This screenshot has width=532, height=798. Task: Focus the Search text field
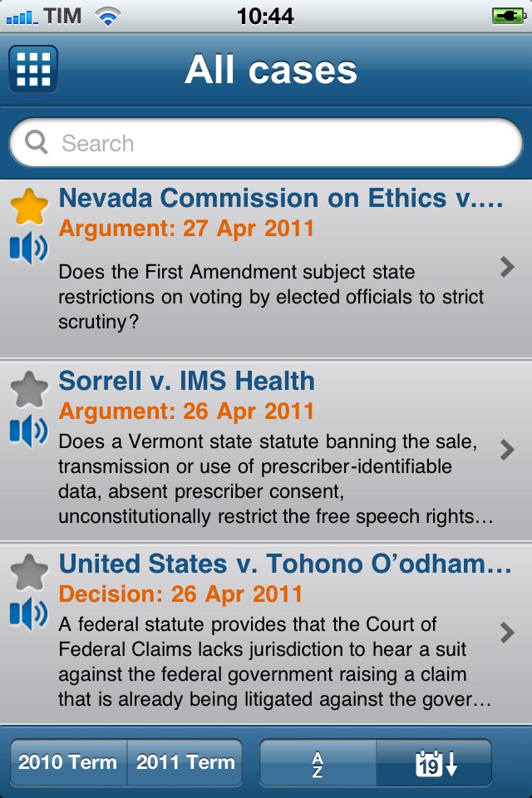point(266,142)
